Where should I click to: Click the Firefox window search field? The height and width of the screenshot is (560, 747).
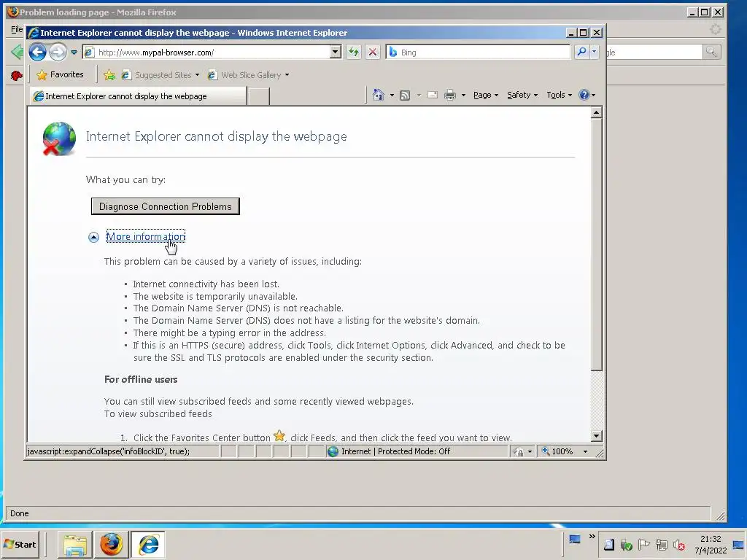(x=654, y=52)
